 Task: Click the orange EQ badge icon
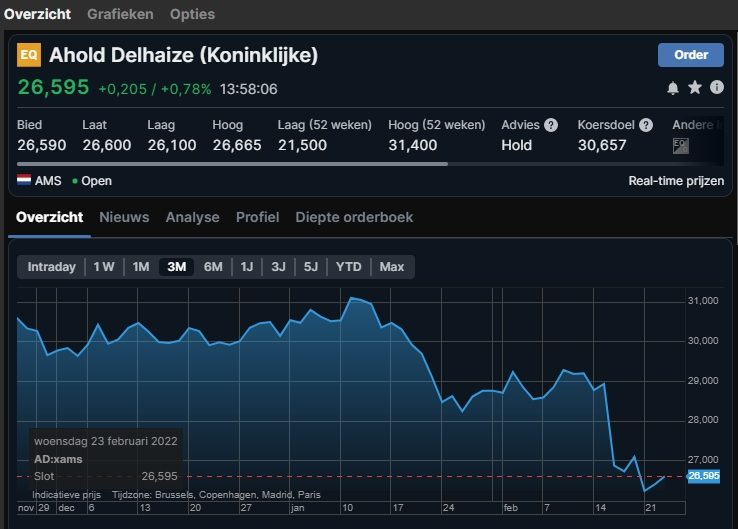(x=29, y=55)
